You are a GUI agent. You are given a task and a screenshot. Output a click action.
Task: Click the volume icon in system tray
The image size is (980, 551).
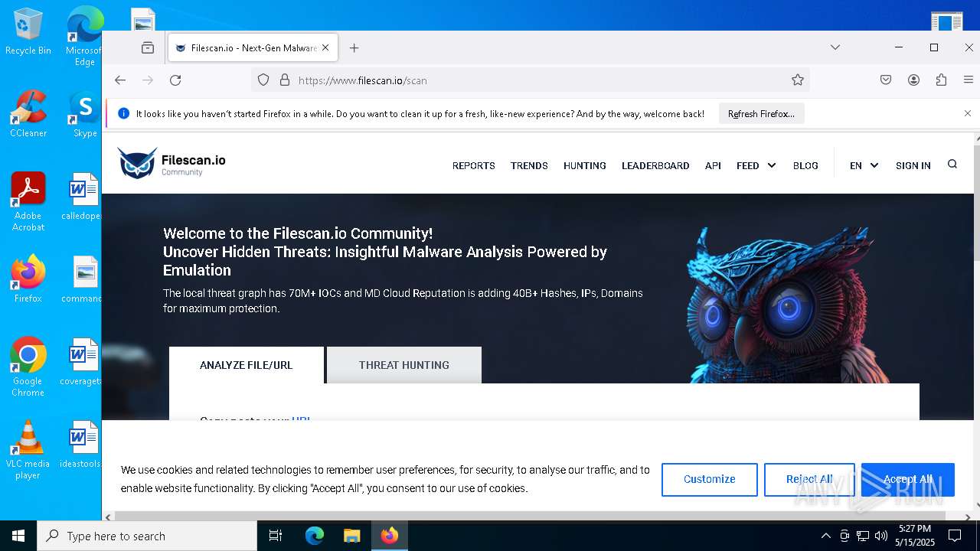[x=881, y=536]
